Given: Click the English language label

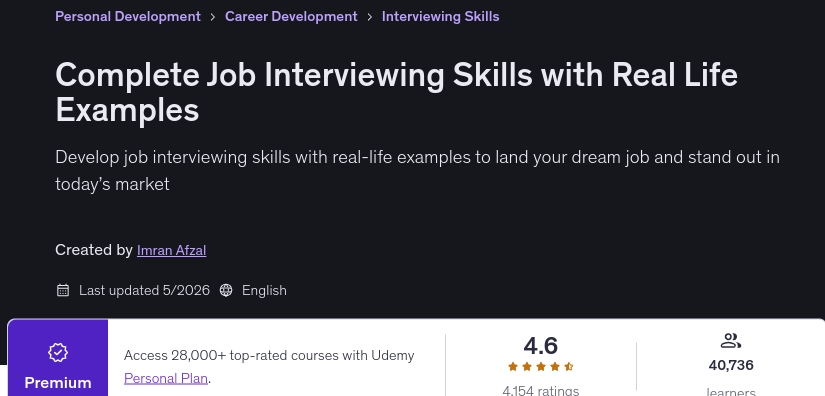Looking at the screenshot, I should coord(264,290).
